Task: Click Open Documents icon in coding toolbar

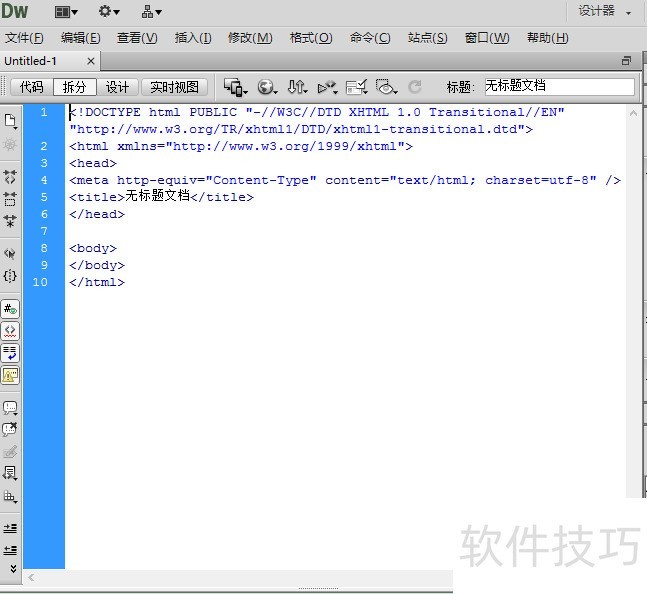Action: 10,121
